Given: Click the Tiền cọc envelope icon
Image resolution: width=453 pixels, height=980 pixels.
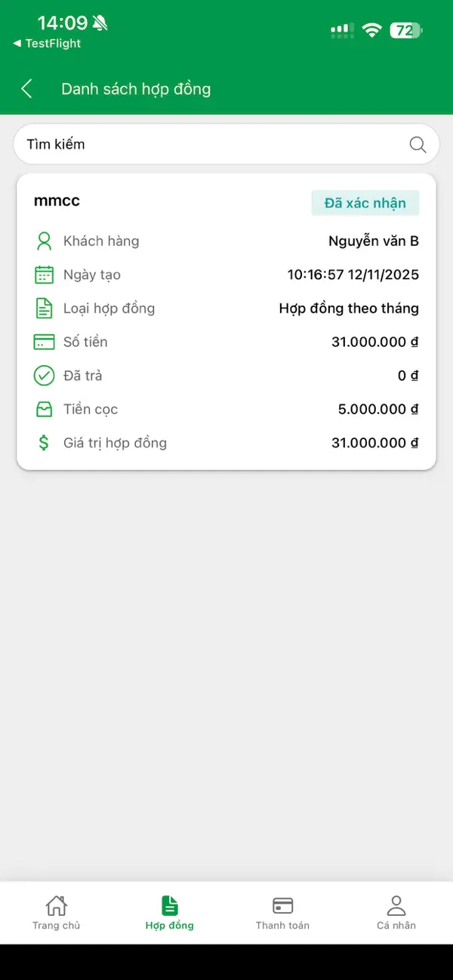Looking at the screenshot, I should click(45, 409).
